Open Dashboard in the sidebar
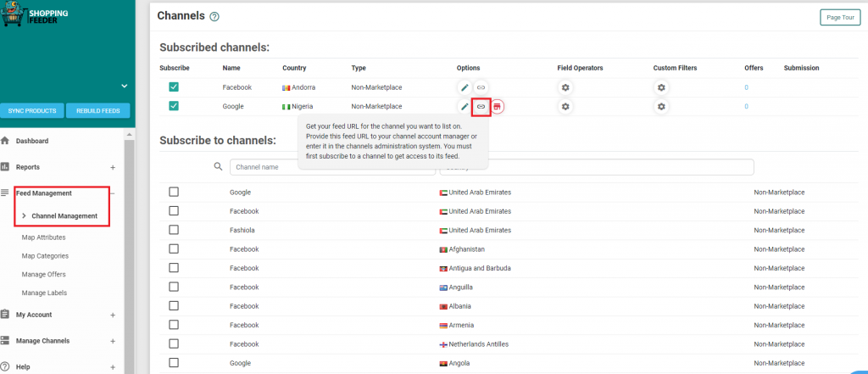868x374 pixels. 32,141
